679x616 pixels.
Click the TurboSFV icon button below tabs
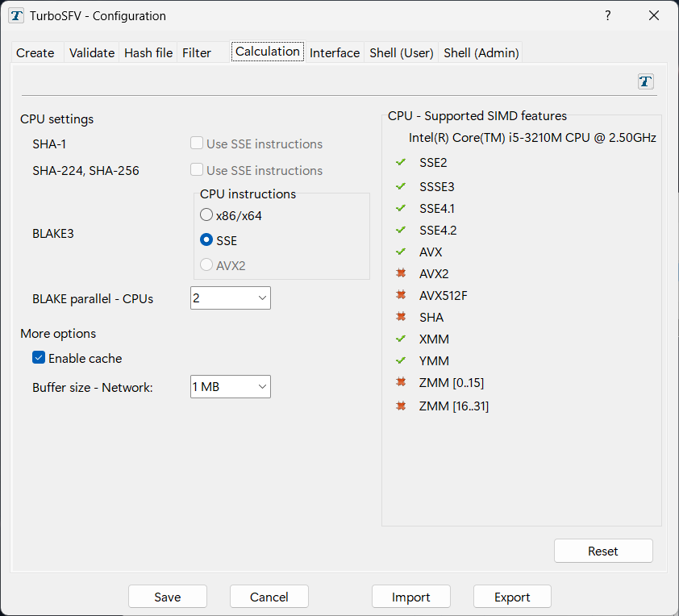point(645,81)
